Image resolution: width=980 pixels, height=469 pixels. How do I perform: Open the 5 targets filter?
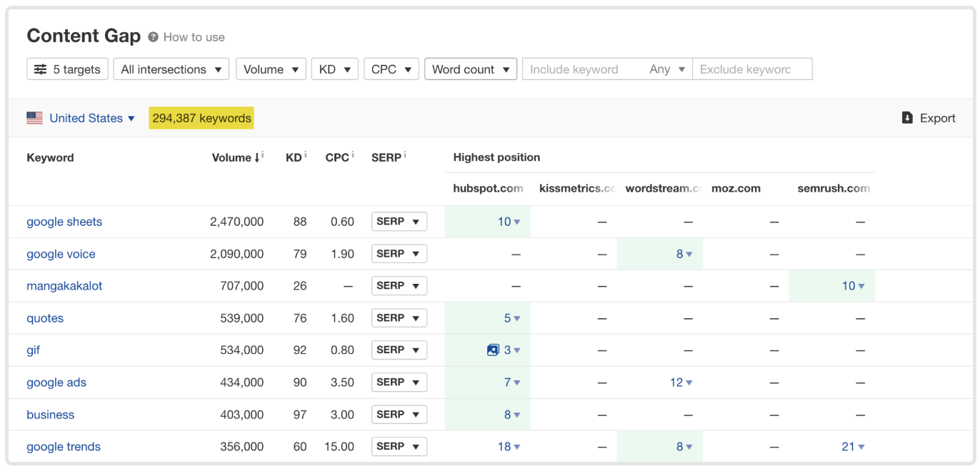point(68,69)
